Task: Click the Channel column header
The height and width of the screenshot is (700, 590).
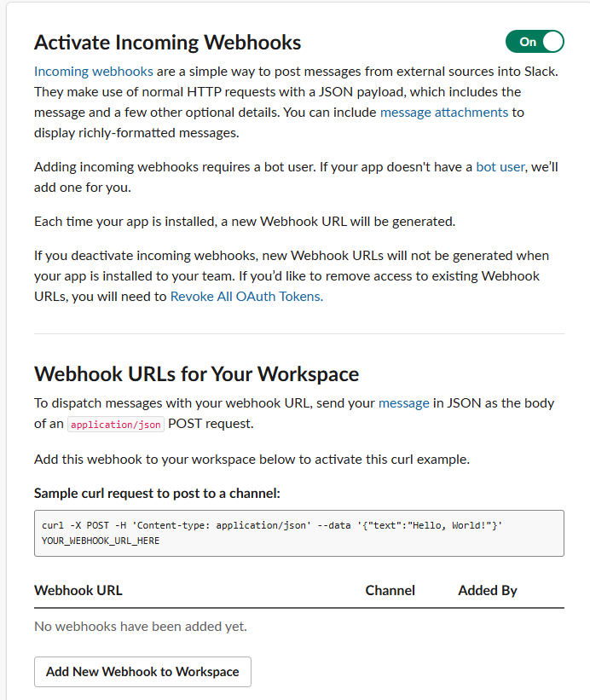Action: [390, 590]
